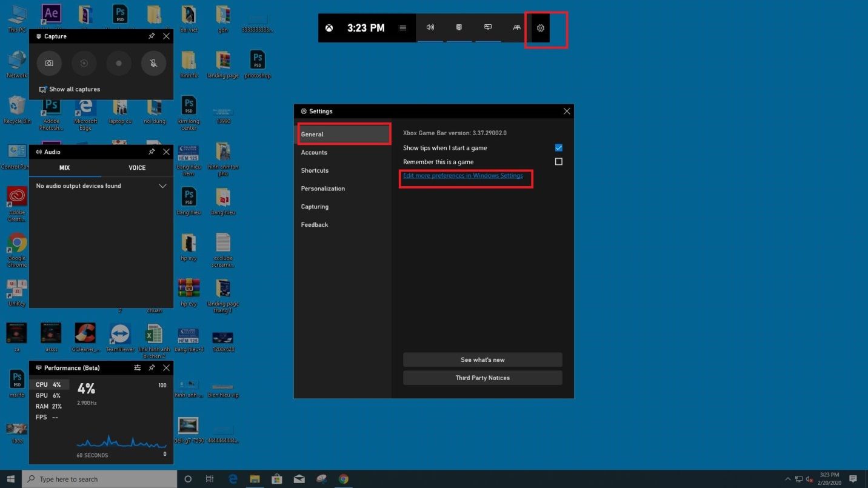Toggle the microphone off in Capture widget

(153, 63)
